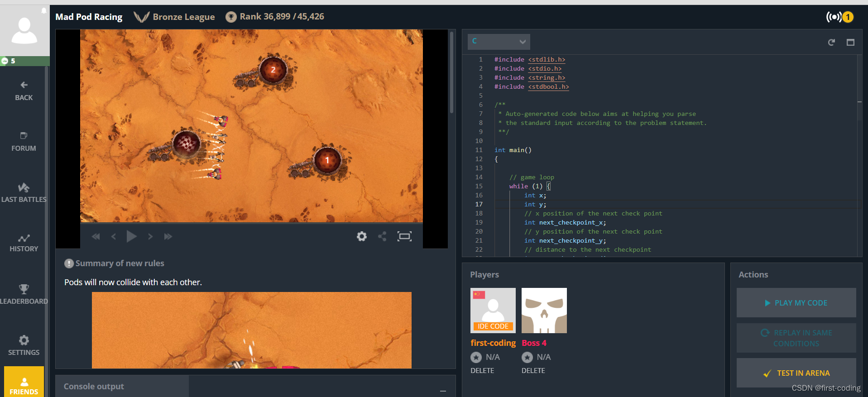868x397 pixels.
Task: Open LAST BATTLES from sidebar
Action: click(24, 193)
